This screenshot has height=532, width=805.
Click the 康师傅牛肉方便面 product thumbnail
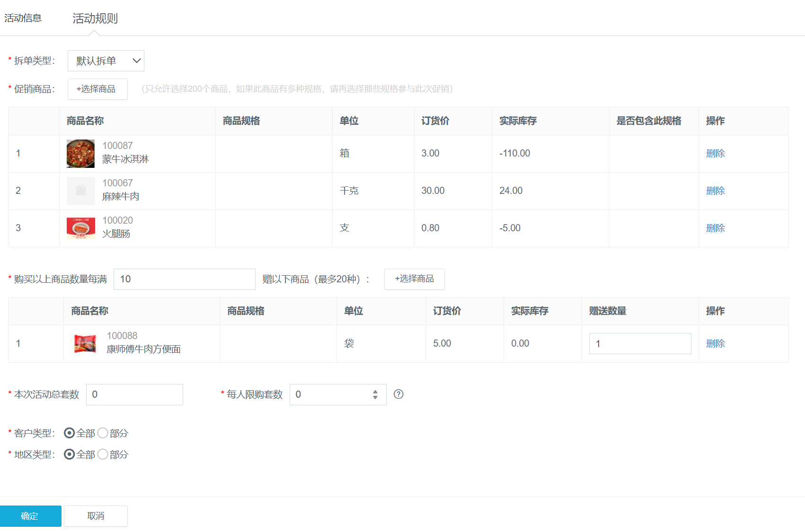tap(85, 344)
